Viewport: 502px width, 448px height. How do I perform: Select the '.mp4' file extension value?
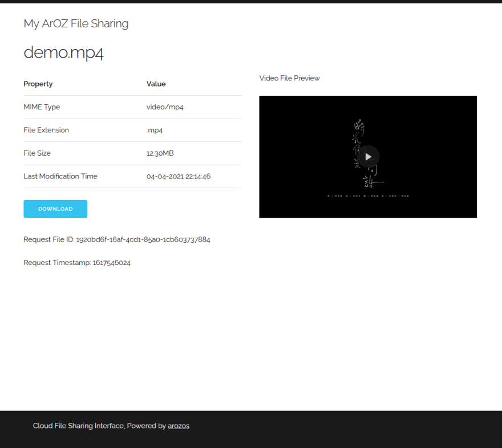click(155, 130)
